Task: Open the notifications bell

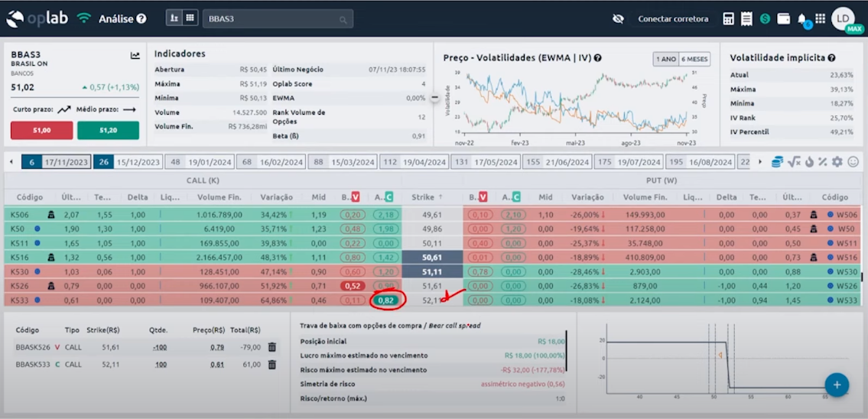Action: pyautogui.click(x=801, y=18)
